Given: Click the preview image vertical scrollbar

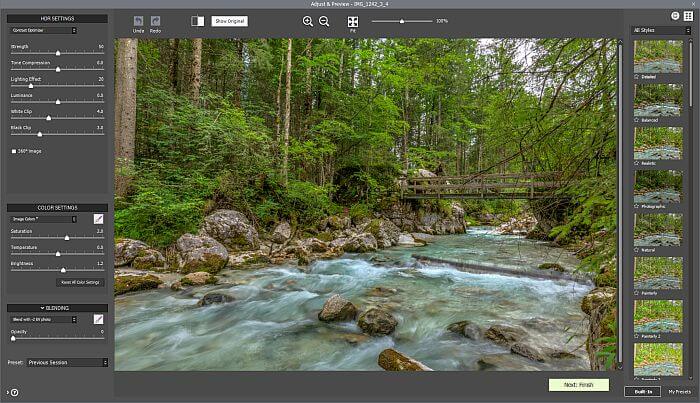Looking at the screenshot, I should 620,203.
